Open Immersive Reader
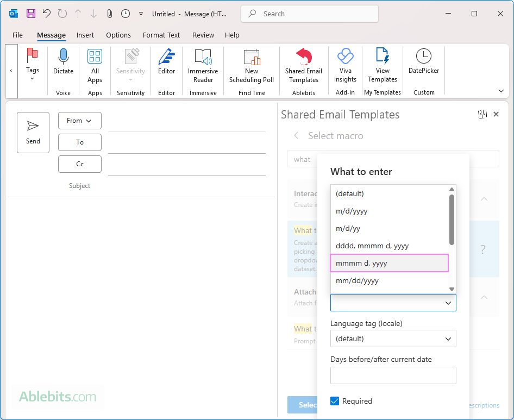This screenshot has height=420, width=514. click(x=203, y=66)
